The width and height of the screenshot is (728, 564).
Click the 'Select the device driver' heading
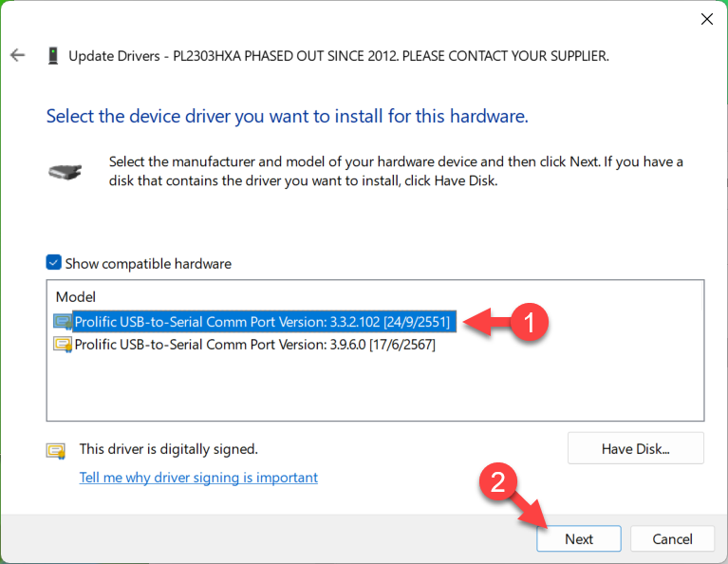pyautogui.click(x=288, y=116)
